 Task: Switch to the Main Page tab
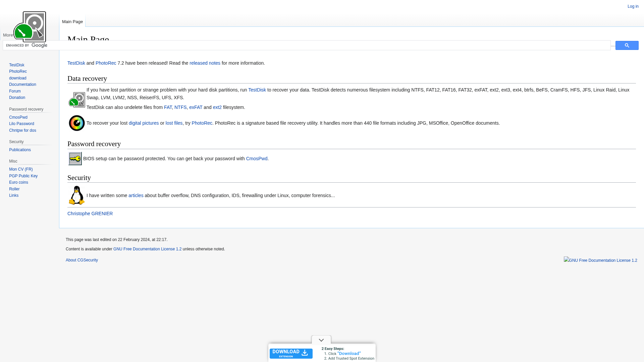72,21
